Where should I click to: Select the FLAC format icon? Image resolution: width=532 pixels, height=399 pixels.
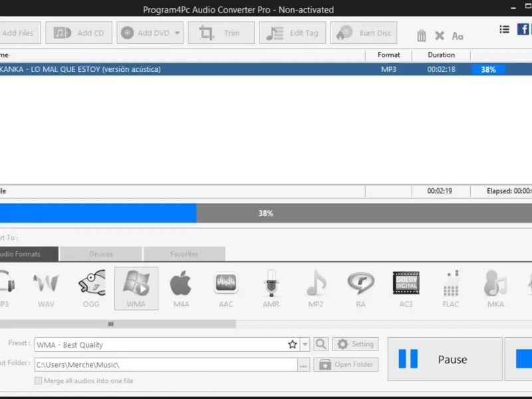pyautogui.click(x=451, y=289)
